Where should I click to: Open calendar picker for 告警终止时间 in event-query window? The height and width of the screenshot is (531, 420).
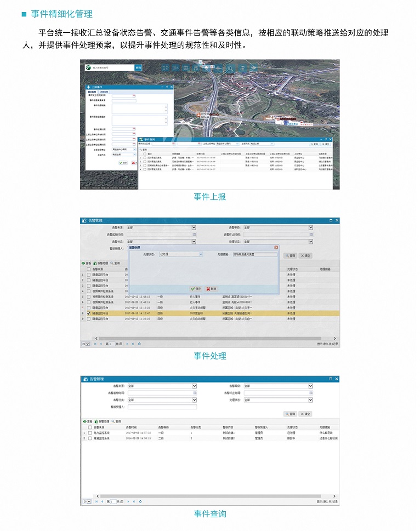pos(310,393)
